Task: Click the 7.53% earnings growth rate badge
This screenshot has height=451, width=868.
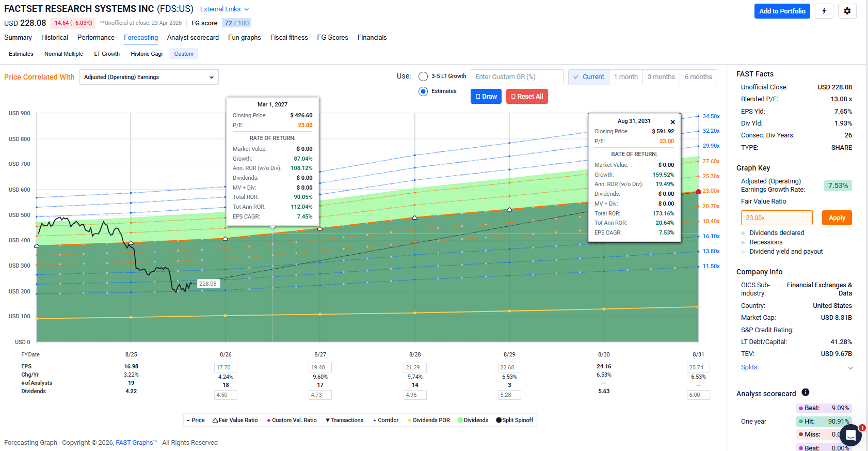Action: 838,186
